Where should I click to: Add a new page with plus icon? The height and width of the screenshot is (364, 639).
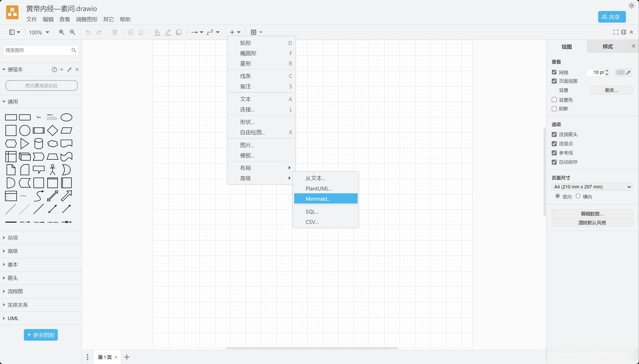click(127, 357)
